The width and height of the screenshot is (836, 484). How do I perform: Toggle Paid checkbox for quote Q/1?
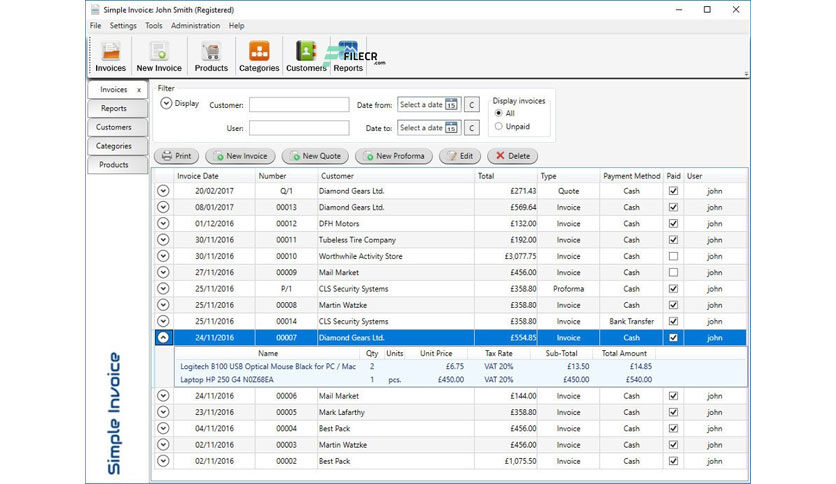pyautogui.click(x=673, y=191)
